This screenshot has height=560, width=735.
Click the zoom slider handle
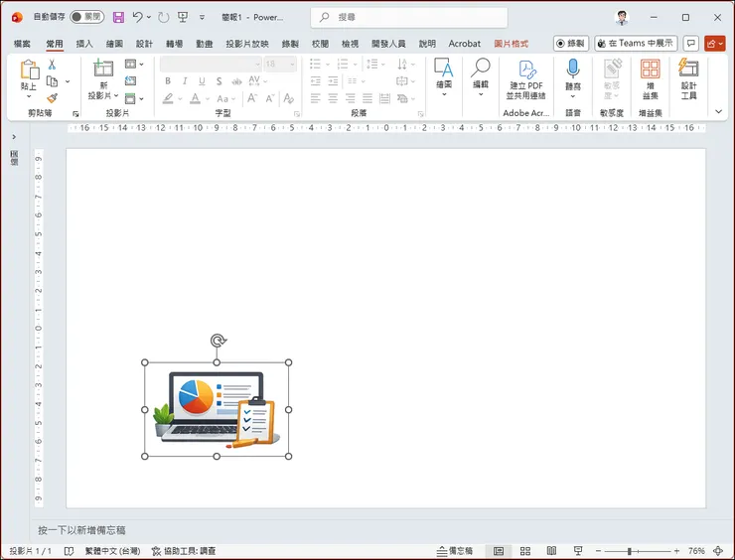[x=630, y=551]
